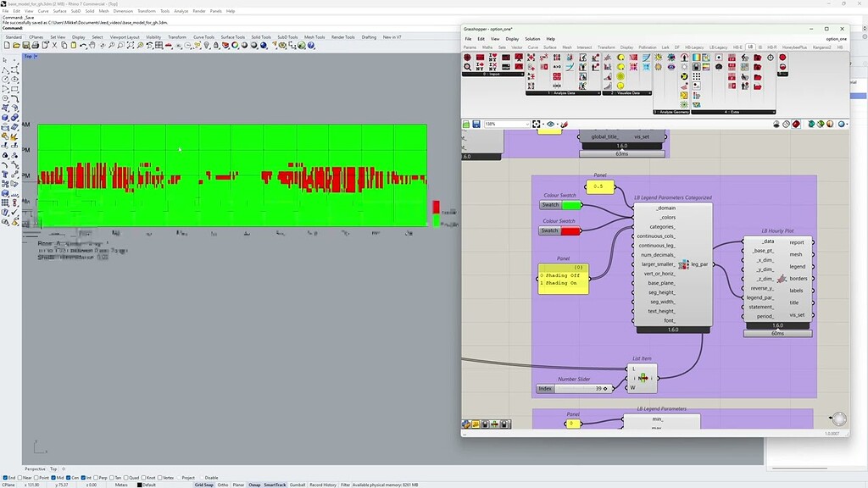The width and height of the screenshot is (868, 488).
Task: Click the Grasshopper open file icon
Action: [x=466, y=125]
